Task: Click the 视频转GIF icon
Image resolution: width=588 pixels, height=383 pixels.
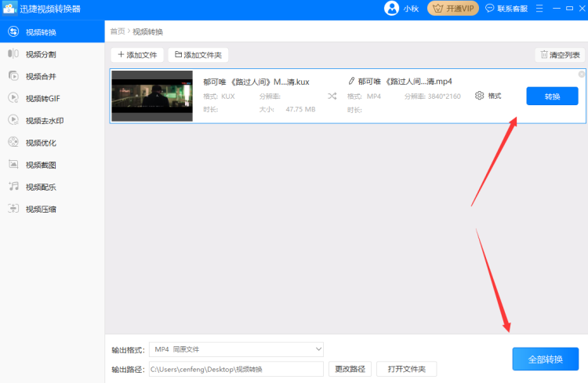Action: 13,97
